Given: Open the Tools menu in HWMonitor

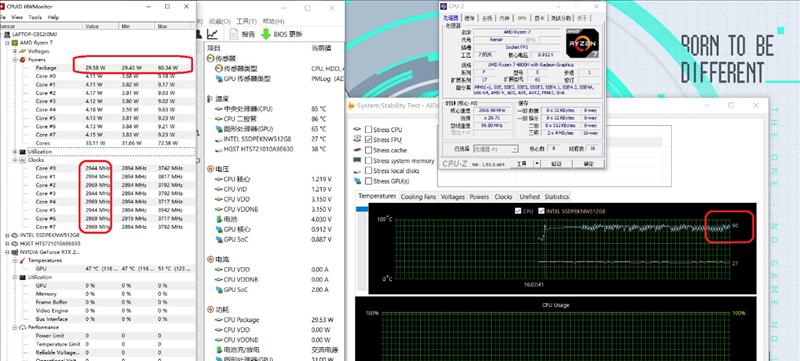Looking at the screenshot, I should tap(35, 17).
